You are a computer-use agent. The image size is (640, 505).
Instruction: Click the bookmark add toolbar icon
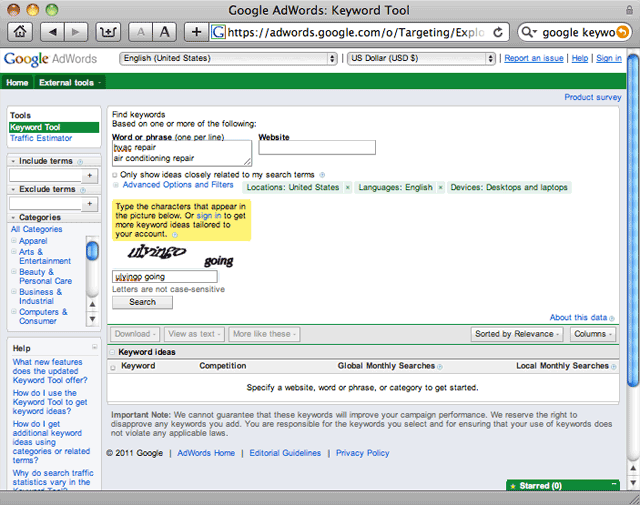tap(108, 32)
